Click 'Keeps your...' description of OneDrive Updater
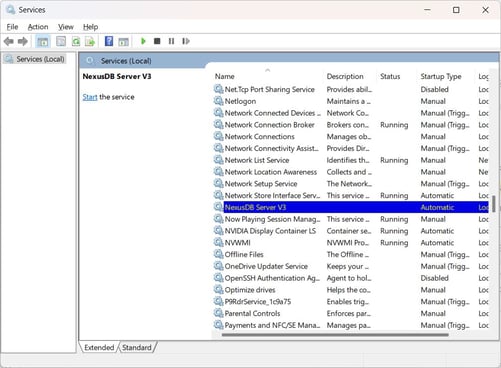This screenshot has height=368, width=501. 348,266
